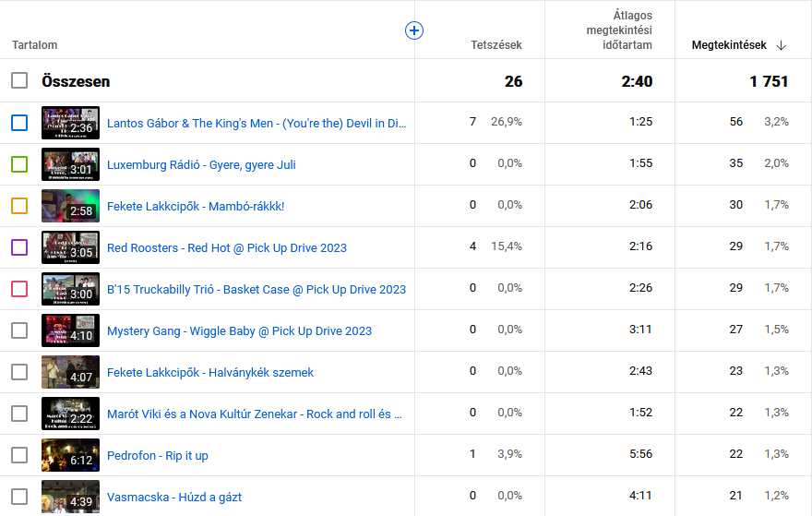Toggle the green Luxemburg Rádió checkbox

19,164
